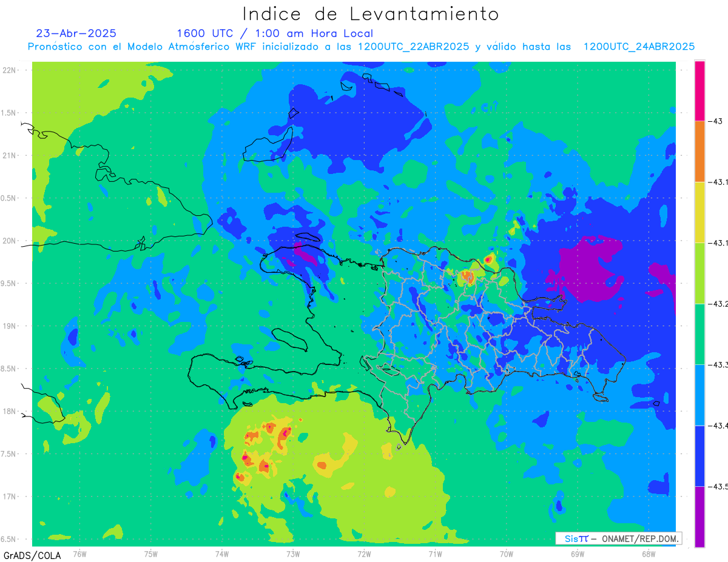This screenshot has height=562, width=728.
Task: Click the "72W" longitude label
Action: pyautogui.click(x=364, y=554)
